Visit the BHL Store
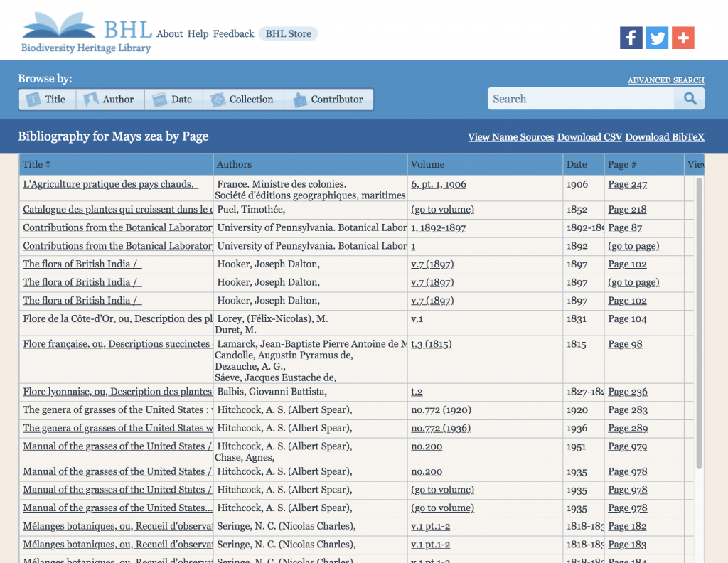 [x=287, y=33]
